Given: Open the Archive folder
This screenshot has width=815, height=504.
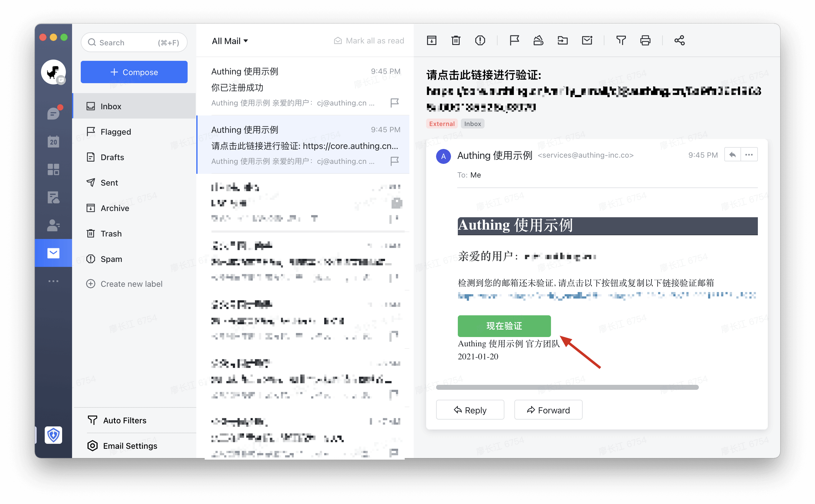Looking at the screenshot, I should (134, 208).
